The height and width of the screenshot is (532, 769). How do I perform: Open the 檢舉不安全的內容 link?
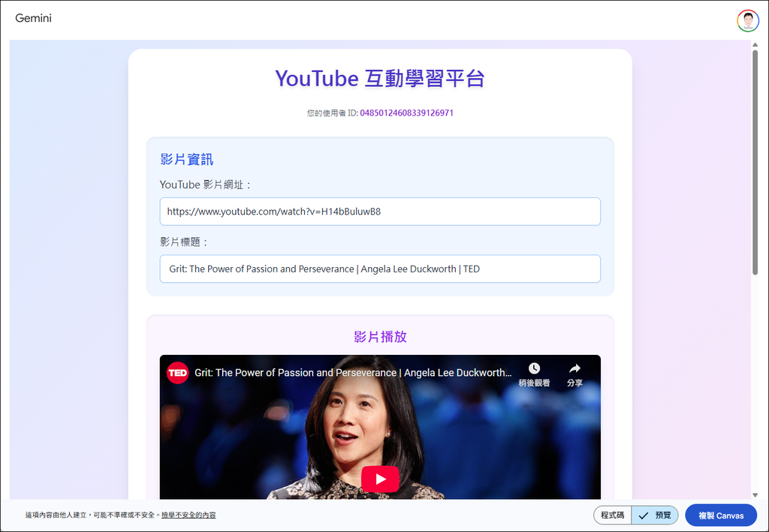point(188,515)
